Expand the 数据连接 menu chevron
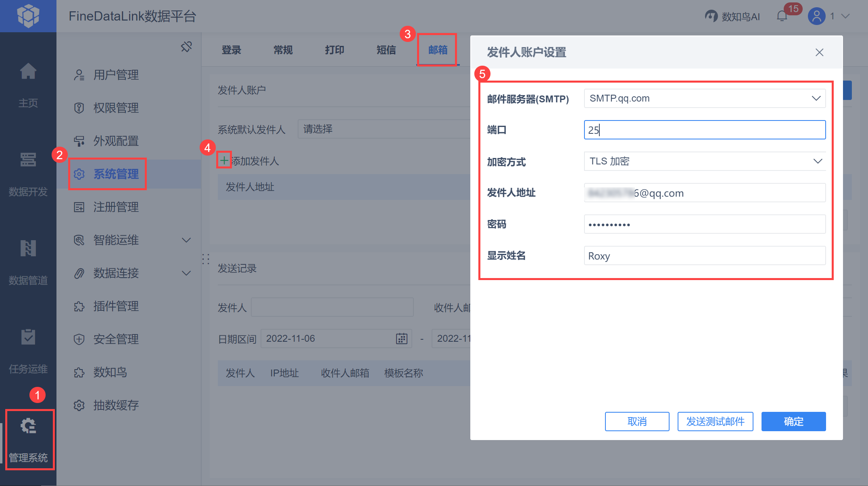This screenshot has height=486, width=868. pyautogui.click(x=186, y=273)
